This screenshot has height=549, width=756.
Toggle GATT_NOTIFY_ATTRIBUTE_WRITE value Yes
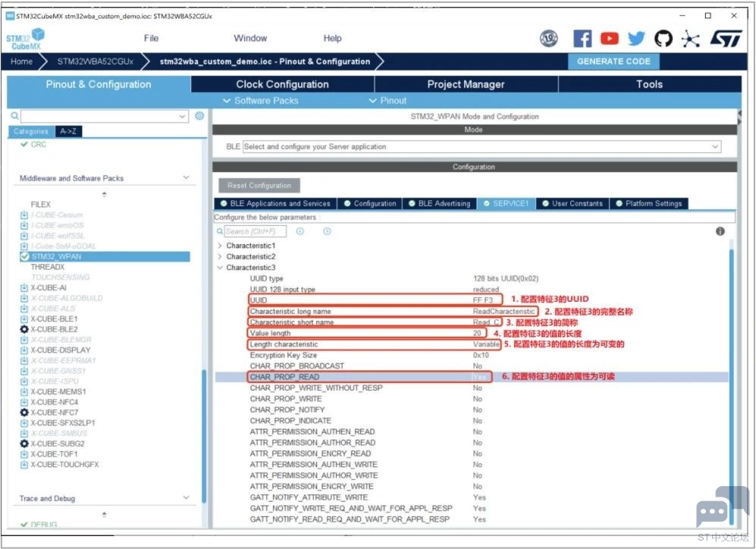479,497
